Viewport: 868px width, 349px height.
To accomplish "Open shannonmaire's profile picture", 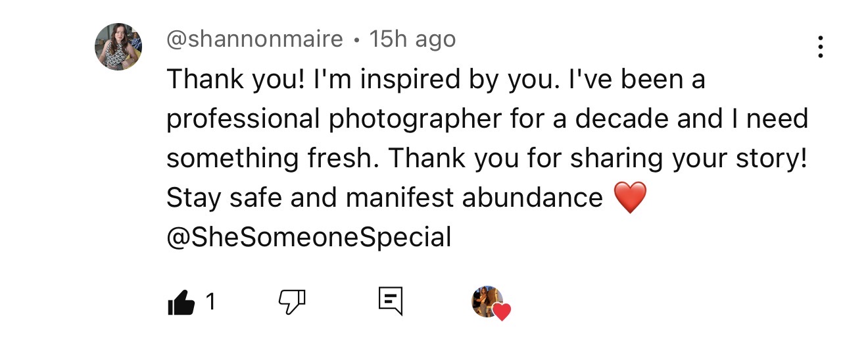I will (x=119, y=47).
